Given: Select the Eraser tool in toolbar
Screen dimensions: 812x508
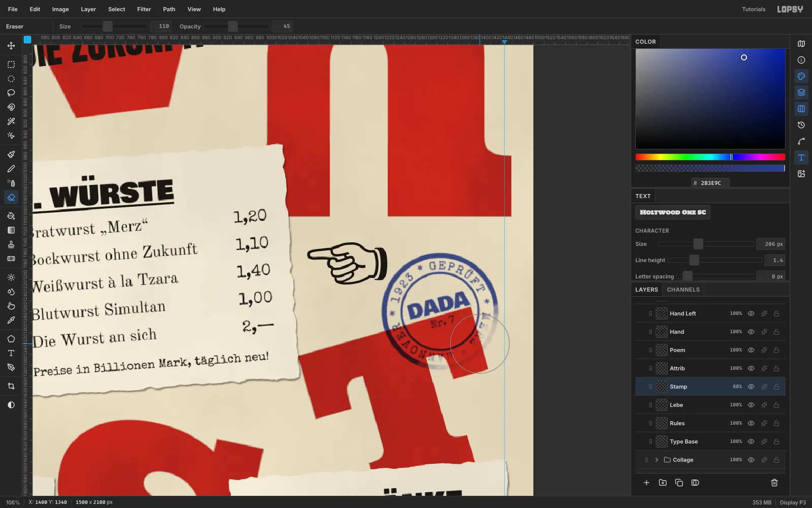Looking at the screenshot, I should point(11,197).
